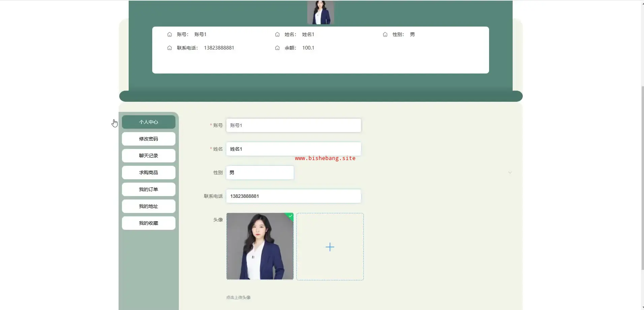The width and height of the screenshot is (644, 310).
Task: Click the home icon beside 性别 info
Action: click(385, 34)
